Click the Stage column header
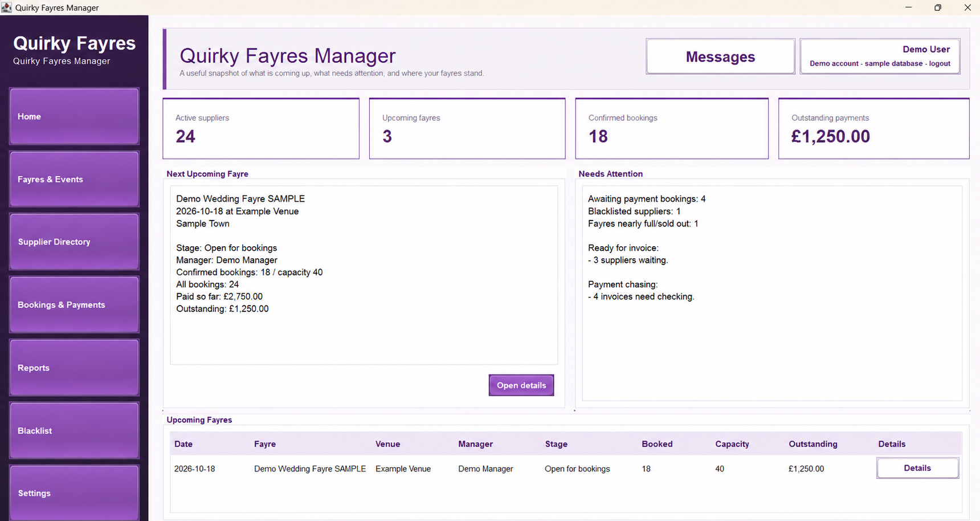 (x=556, y=444)
